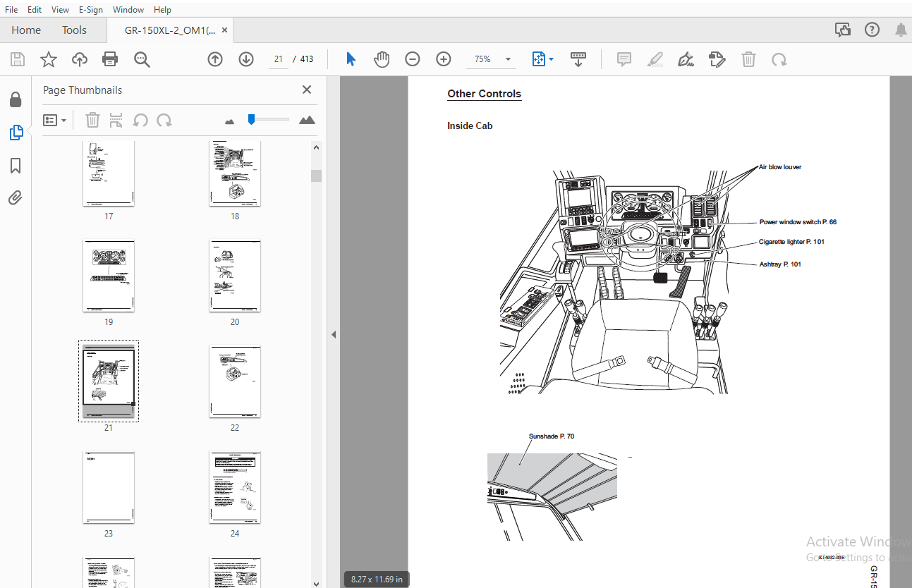Viewport: 912px width, 588px height.
Task: Select page 17 thumbnail
Action: [109, 173]
